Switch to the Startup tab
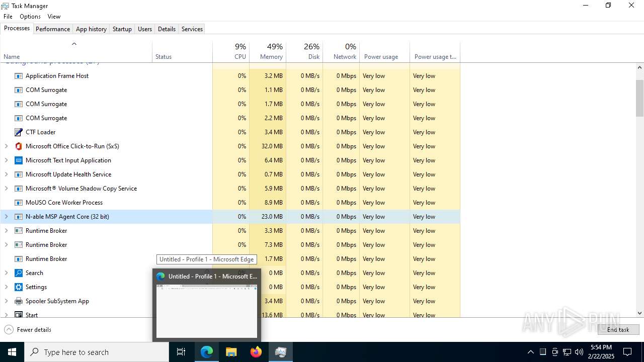This screenshot has width=644, height=362. point(122,29)
